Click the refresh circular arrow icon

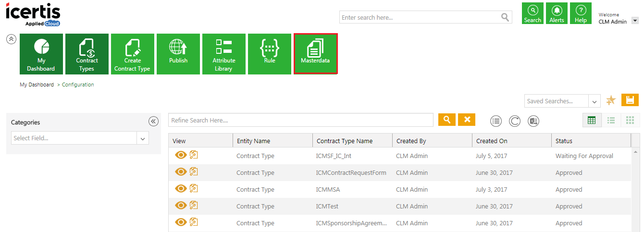pos(514,121)
